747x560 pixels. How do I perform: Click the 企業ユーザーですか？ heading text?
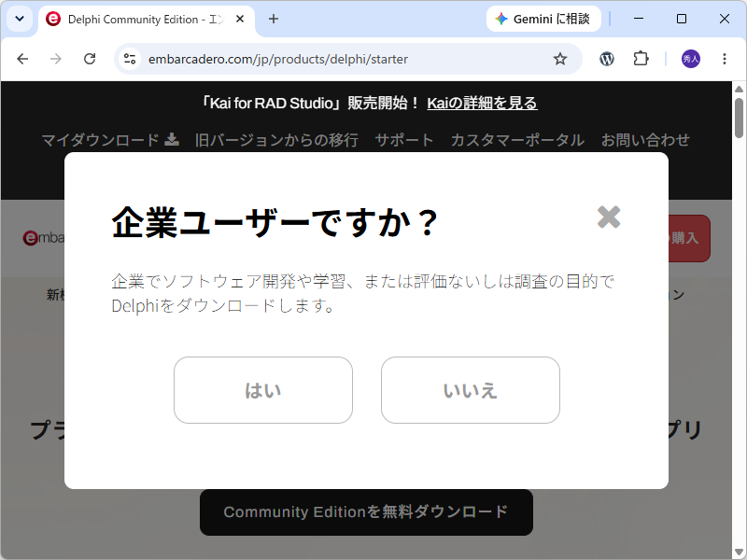[x=275, y=222]
